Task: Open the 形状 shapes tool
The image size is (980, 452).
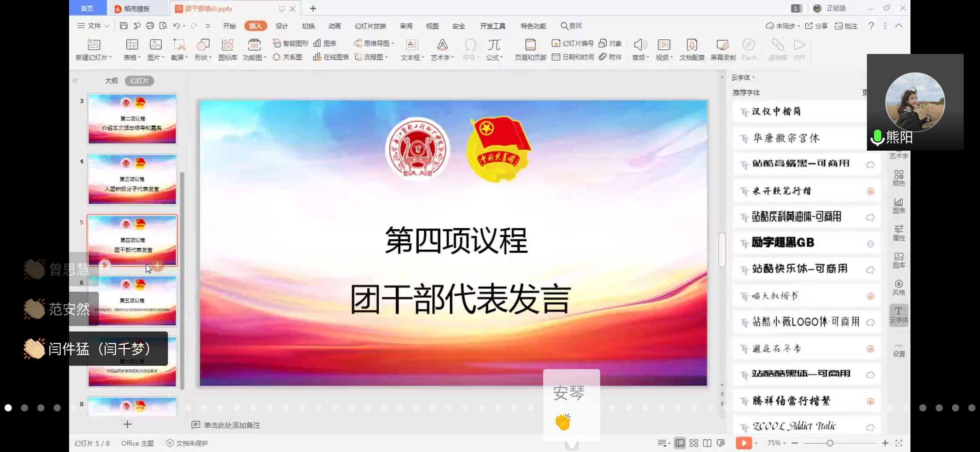Action: [203, 49]
